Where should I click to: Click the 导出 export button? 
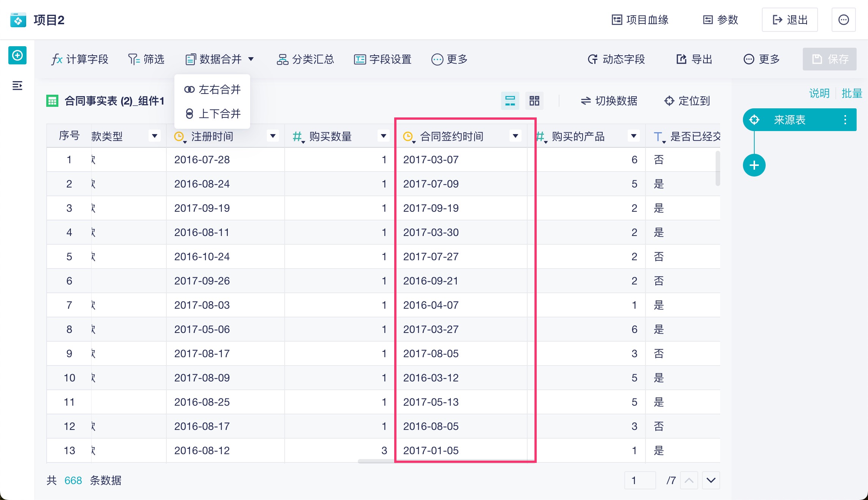point(694,59)
